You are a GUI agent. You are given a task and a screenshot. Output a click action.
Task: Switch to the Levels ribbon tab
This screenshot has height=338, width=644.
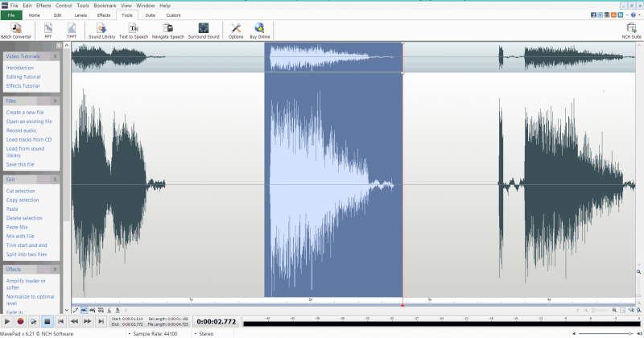tap(80, 15)
